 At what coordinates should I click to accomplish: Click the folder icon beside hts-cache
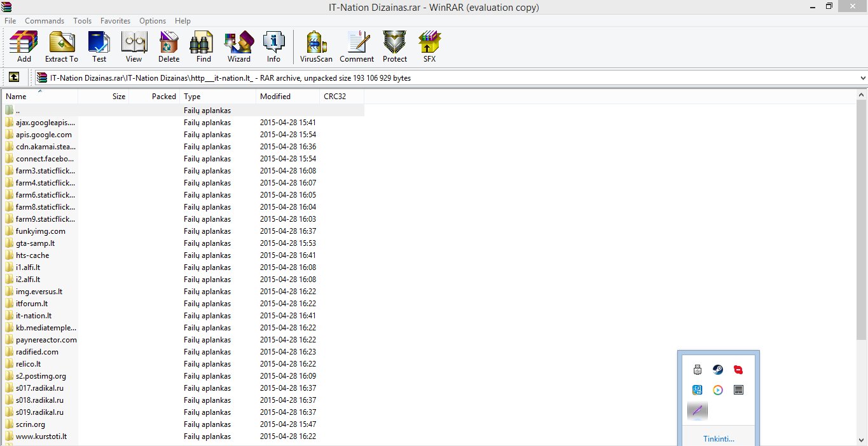click(x=9, y=255)
